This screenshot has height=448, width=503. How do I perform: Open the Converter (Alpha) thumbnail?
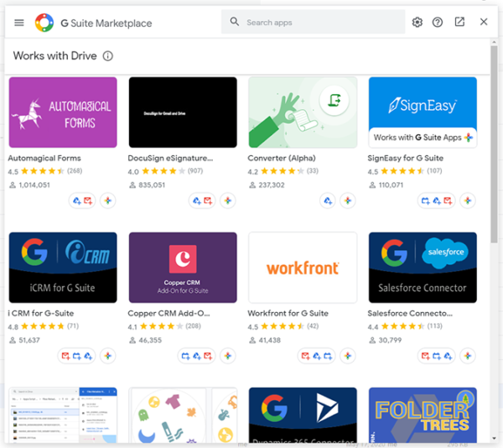[x=303, y=112]
